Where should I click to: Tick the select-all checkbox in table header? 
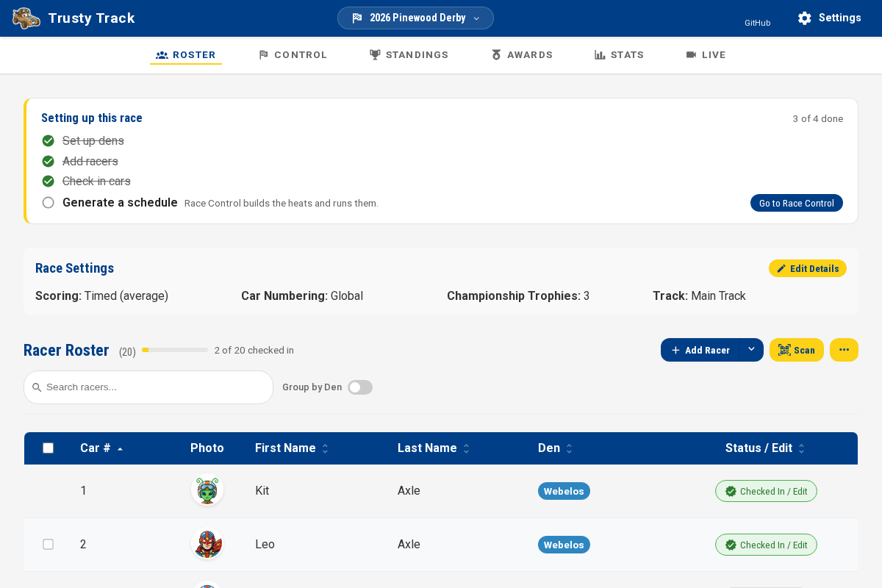(x=49, y=448)
